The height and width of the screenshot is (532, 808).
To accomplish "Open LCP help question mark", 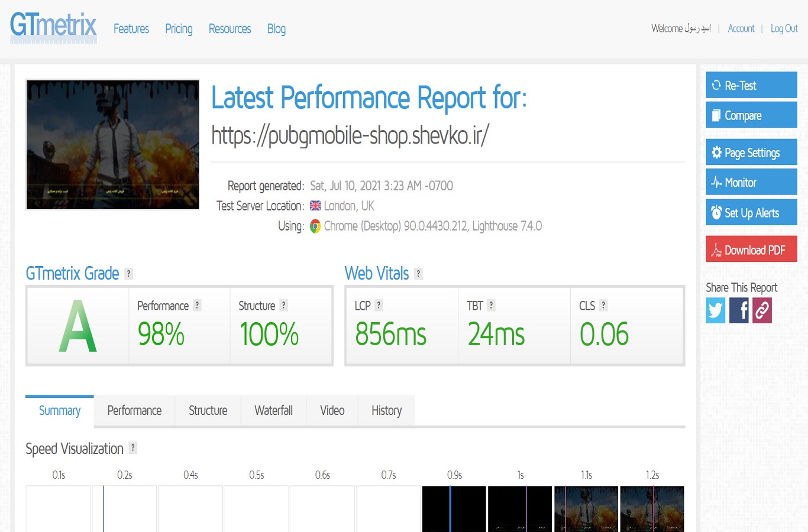I will coord(379,306).
